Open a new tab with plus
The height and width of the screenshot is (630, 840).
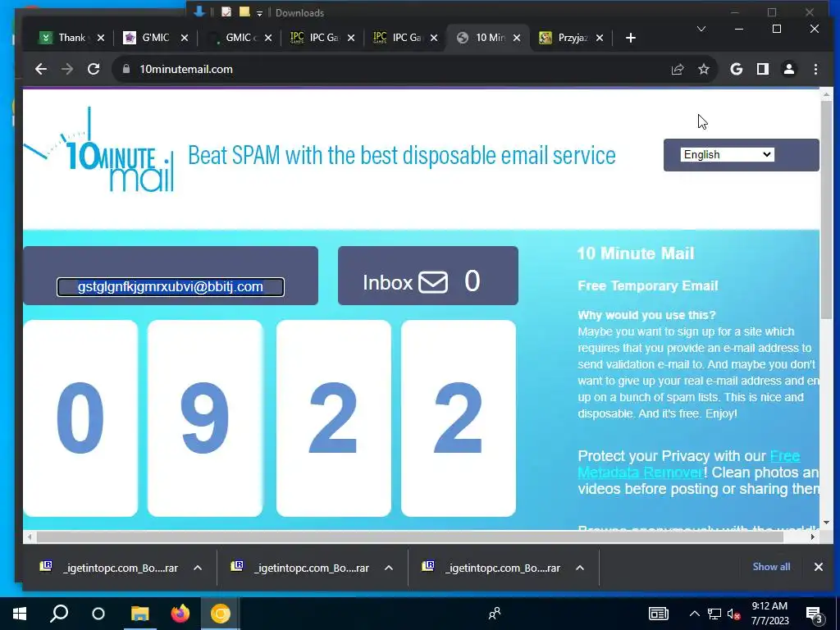pos(631,38)
